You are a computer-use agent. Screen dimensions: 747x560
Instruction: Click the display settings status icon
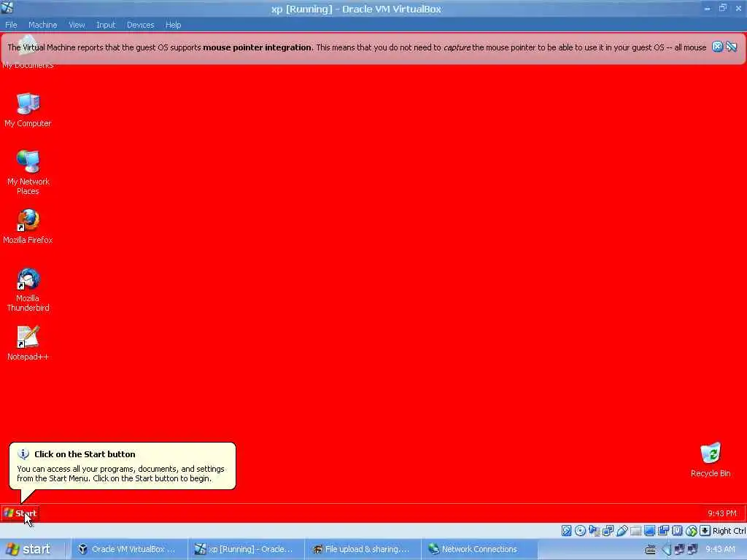pyautogui.click(x=649, y=531)
